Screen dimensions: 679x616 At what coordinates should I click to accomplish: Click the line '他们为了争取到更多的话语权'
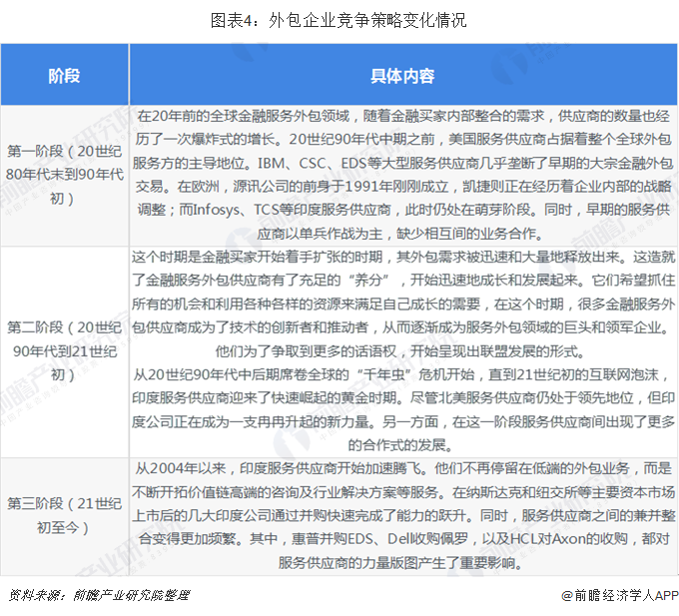coord(402,352)
